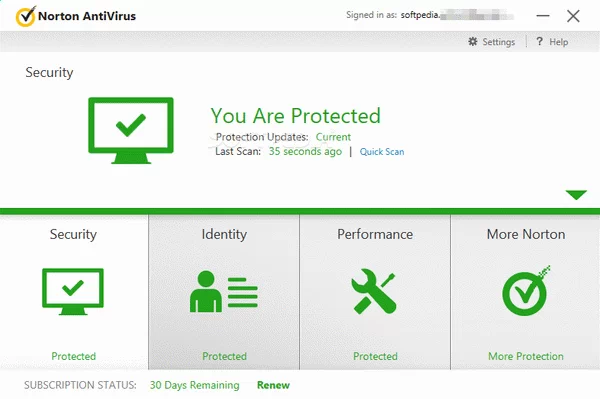Click the signed-in softpedia account name
Image resolution: width=600 pixels, height=399 pixels.
tap(457, 15)
